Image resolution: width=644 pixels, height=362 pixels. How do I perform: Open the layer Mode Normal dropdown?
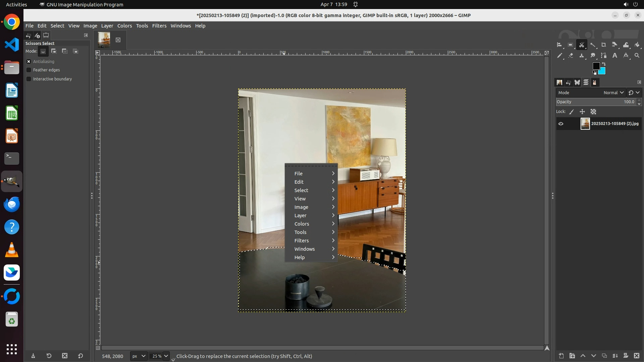(613, 93)
